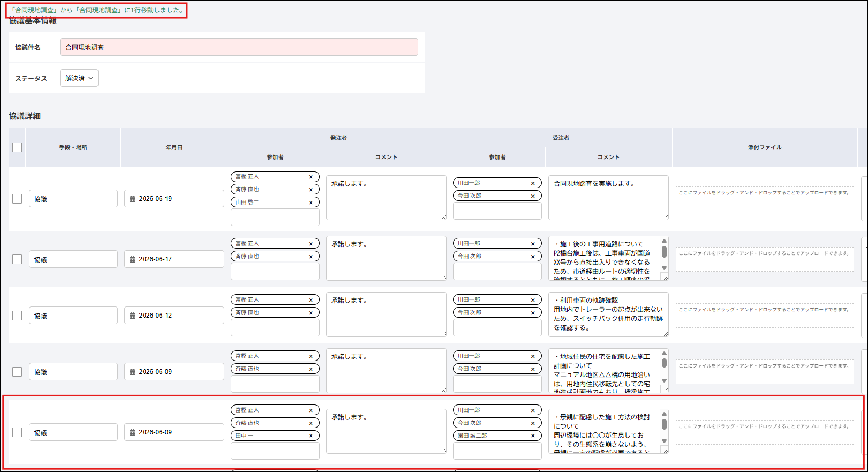Check the row checkbox for 地域住民 comment row

17,372
